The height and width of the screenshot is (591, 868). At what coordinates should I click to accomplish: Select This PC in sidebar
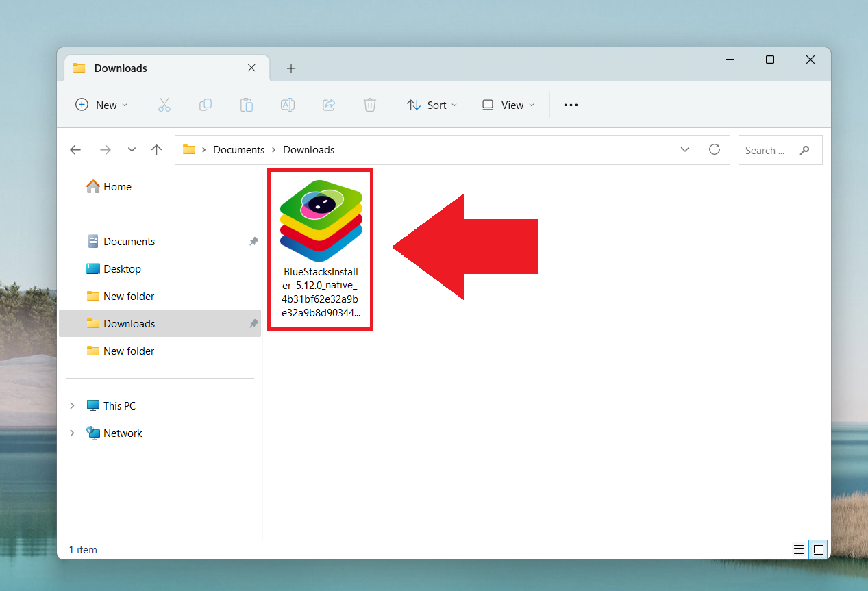pos(119,406)
